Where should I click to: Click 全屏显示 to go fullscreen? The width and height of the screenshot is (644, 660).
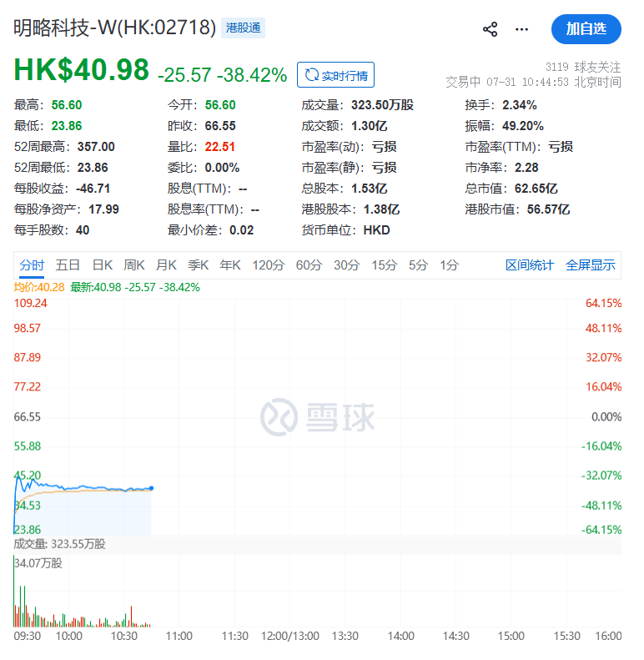(591, 265)
